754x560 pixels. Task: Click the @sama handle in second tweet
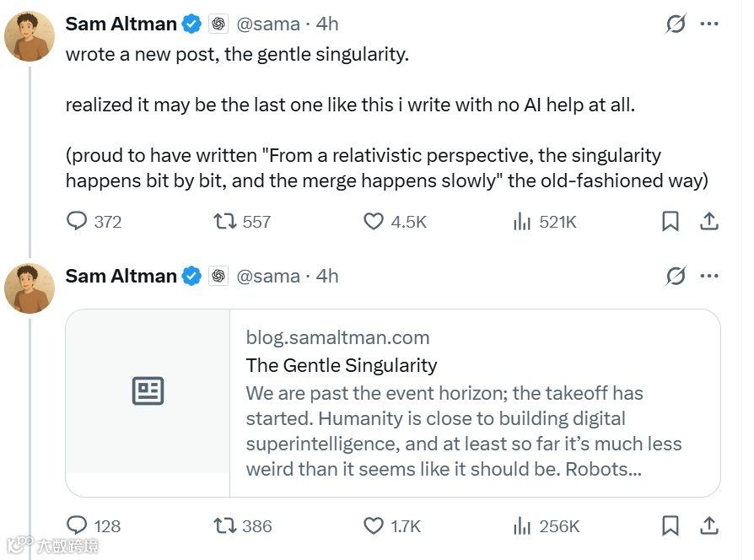tap(268, 276)
